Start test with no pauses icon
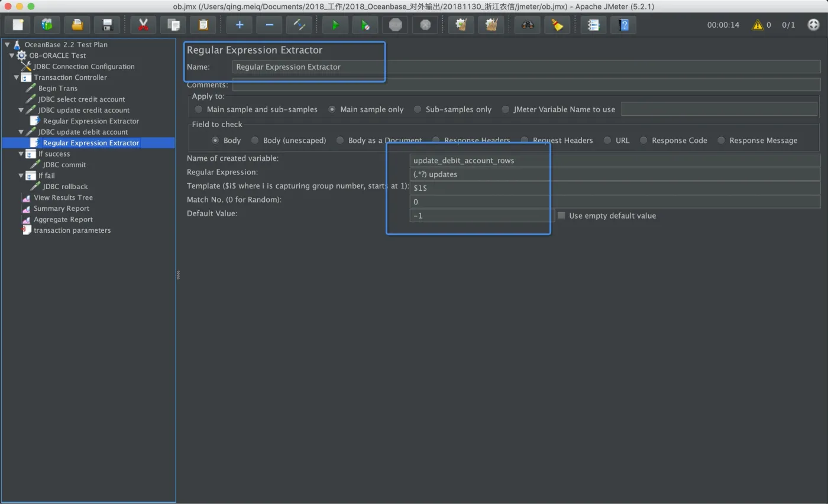The height and width of the screenshot is (504, 828). (x=365, y=25)
